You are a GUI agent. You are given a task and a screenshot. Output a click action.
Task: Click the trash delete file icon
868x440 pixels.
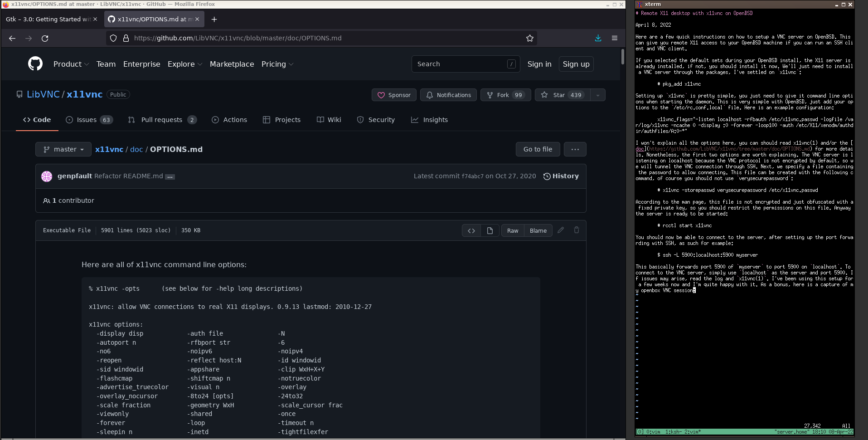point(577,230)
